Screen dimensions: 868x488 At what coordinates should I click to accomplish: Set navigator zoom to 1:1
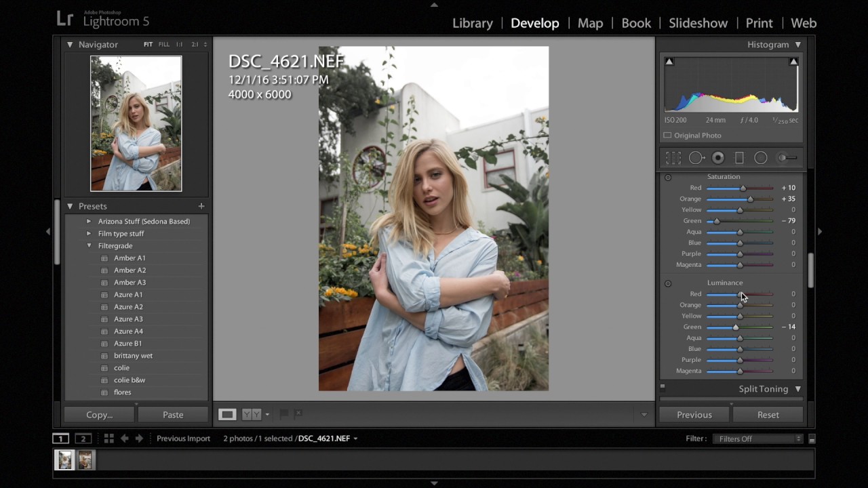pyautogui.click(x=180, y=45)
